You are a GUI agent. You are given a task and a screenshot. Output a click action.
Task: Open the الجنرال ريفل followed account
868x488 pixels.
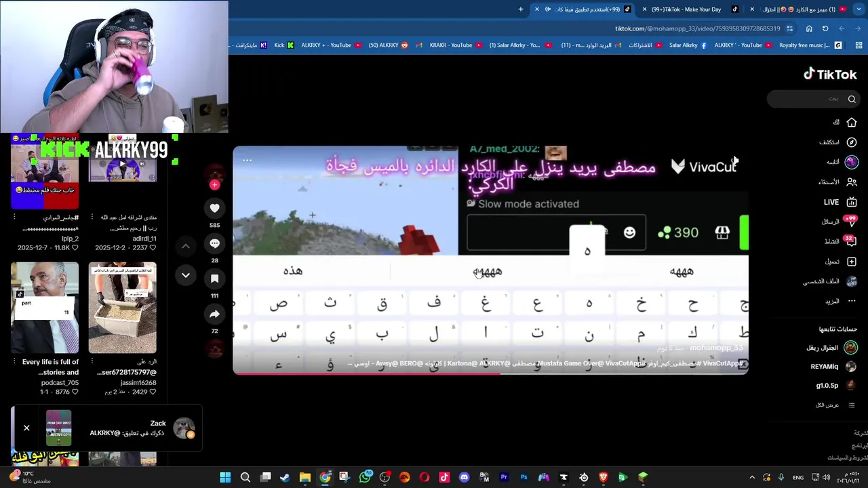tap(831, 348)
